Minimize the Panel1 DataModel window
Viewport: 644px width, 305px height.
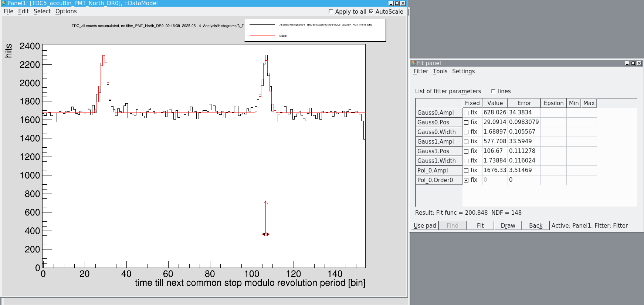tap(391, 3)
